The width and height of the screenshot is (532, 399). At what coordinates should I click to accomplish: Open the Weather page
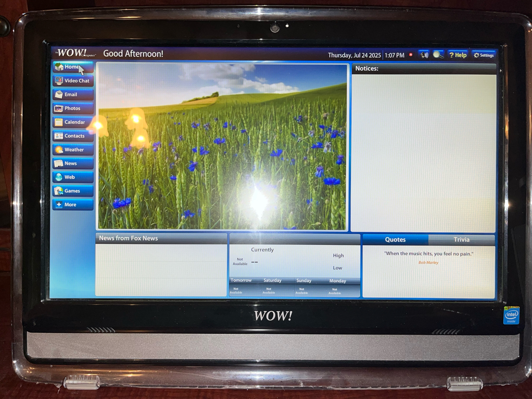(73, 150)
